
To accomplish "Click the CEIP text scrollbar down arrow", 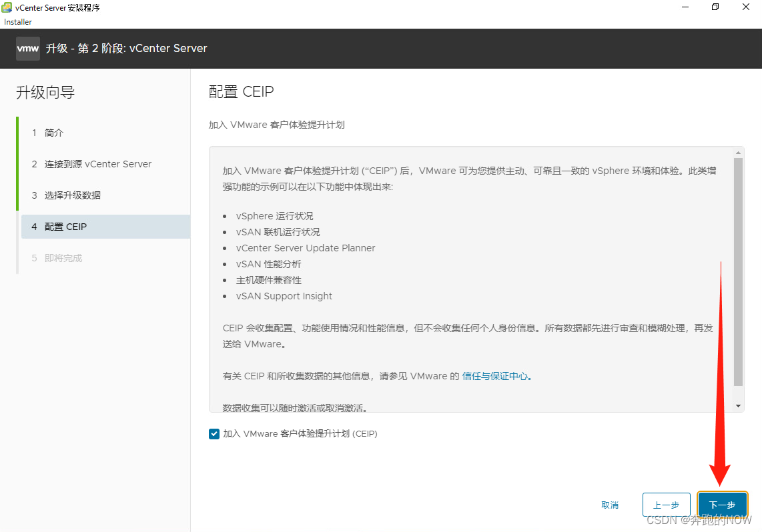I will pos(738,406).
